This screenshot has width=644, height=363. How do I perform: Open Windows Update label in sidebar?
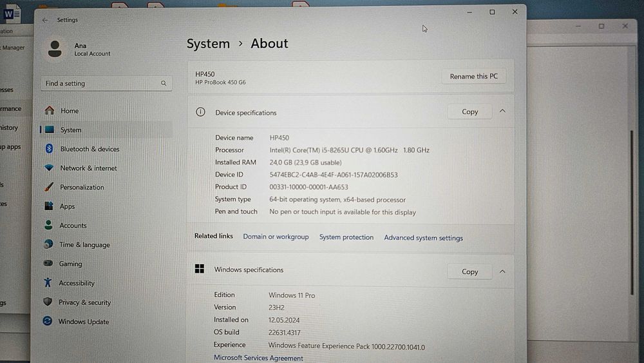[x=83, y=322]
